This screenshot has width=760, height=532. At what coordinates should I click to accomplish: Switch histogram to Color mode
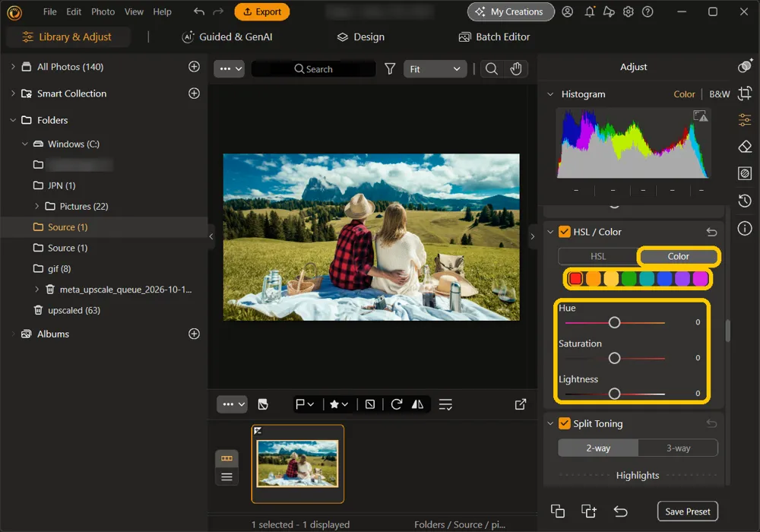coord(684,94)
